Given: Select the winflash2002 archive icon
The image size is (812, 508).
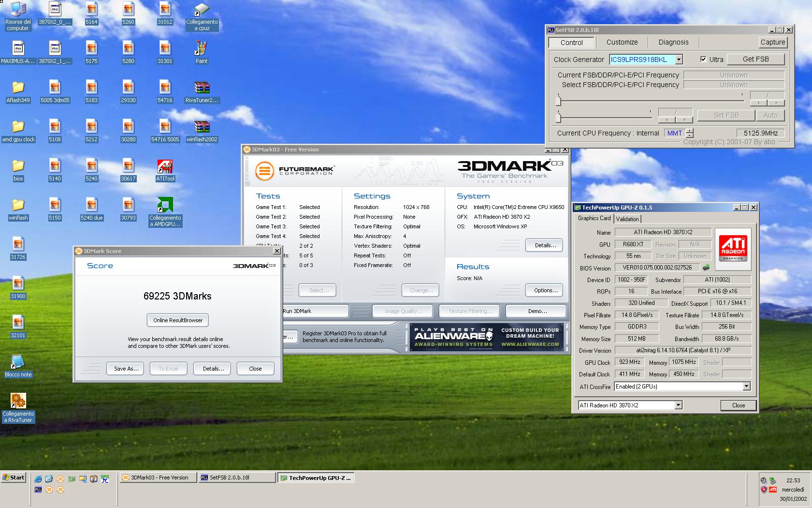Looking at the screenshot, I should point(202,131).
